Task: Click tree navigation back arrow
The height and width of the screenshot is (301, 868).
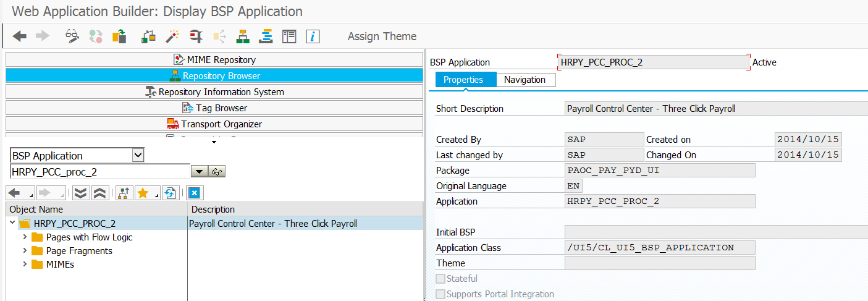Action: tap(20, 193)
